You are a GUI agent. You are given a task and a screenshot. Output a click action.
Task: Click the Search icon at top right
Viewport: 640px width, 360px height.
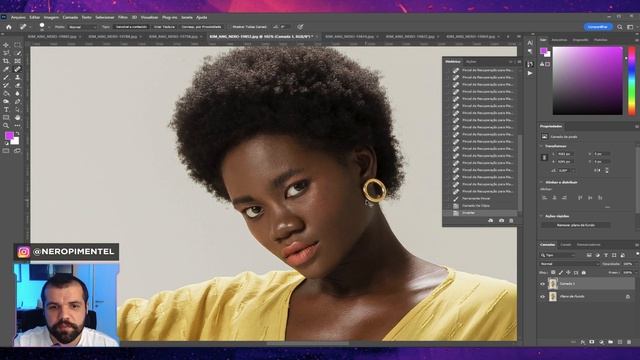(620, 27)
